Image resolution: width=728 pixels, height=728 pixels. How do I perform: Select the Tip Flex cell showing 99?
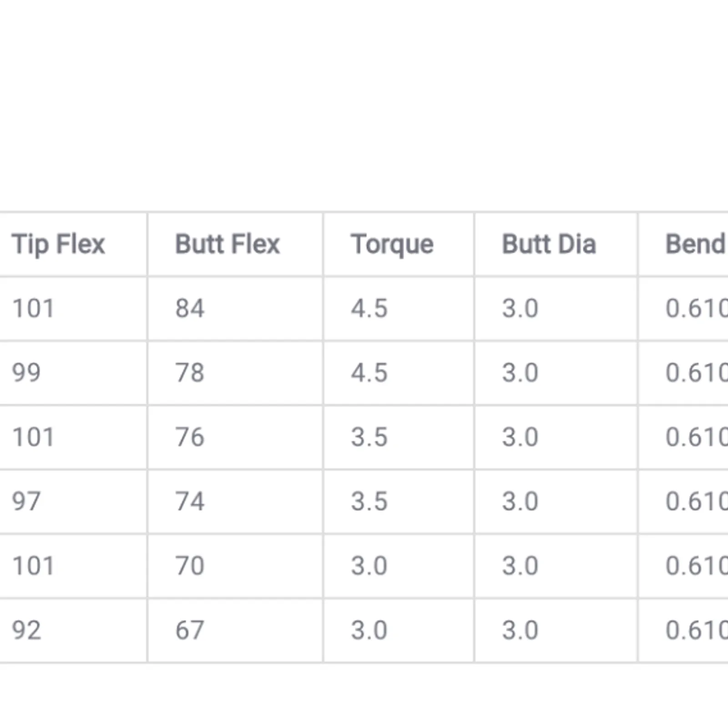(x=26, y=373)
